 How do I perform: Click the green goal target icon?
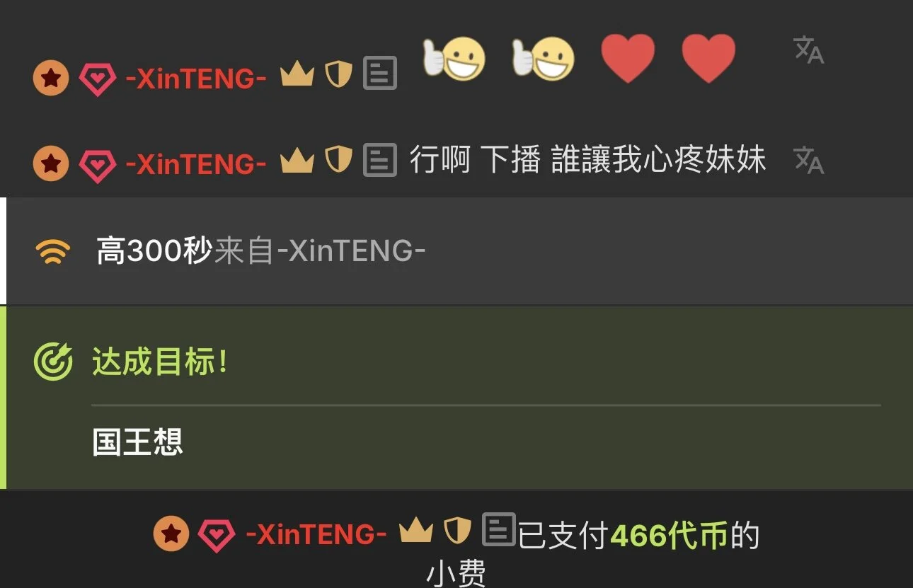coord(53,362)
